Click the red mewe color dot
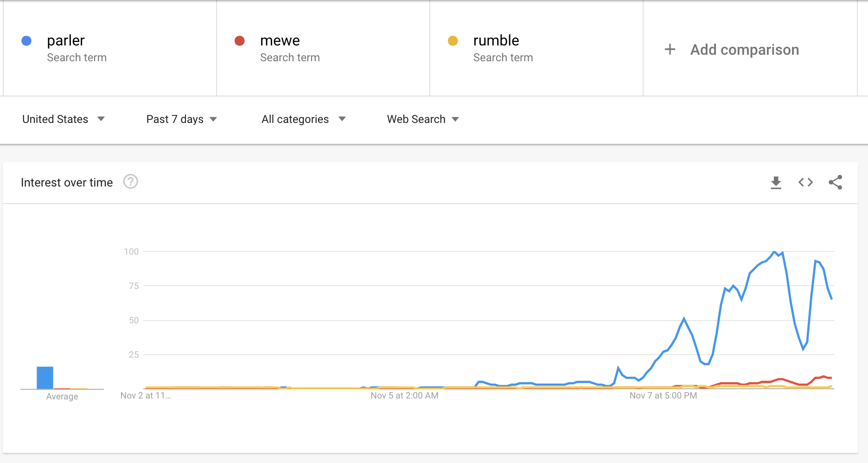The height and width of the screenshot is (463, 868). pyautogui.click(x=240, y=41)
